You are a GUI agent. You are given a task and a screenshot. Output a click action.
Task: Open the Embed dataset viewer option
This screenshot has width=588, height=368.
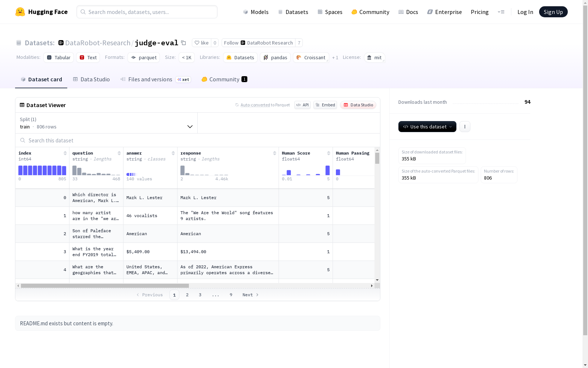tap(325, 105)
